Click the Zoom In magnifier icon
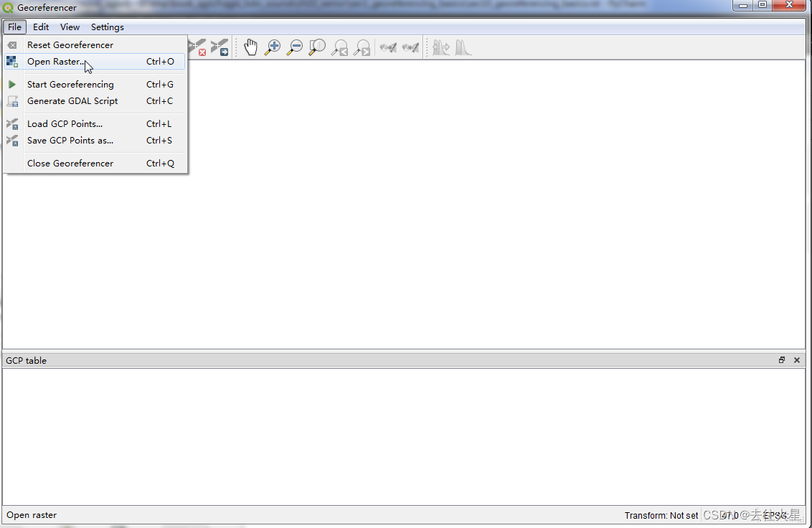This screenshot has height=528, width=812. 273,47
